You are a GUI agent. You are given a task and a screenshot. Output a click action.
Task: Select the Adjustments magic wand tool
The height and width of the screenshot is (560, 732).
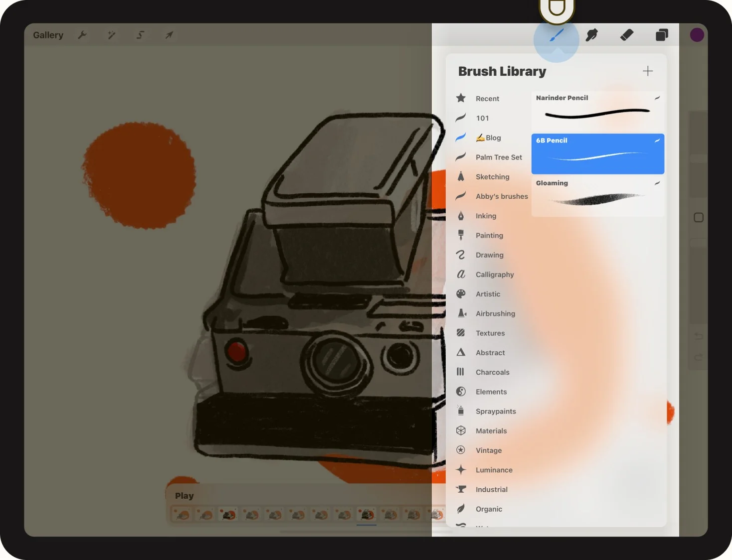tap(111, 34)
